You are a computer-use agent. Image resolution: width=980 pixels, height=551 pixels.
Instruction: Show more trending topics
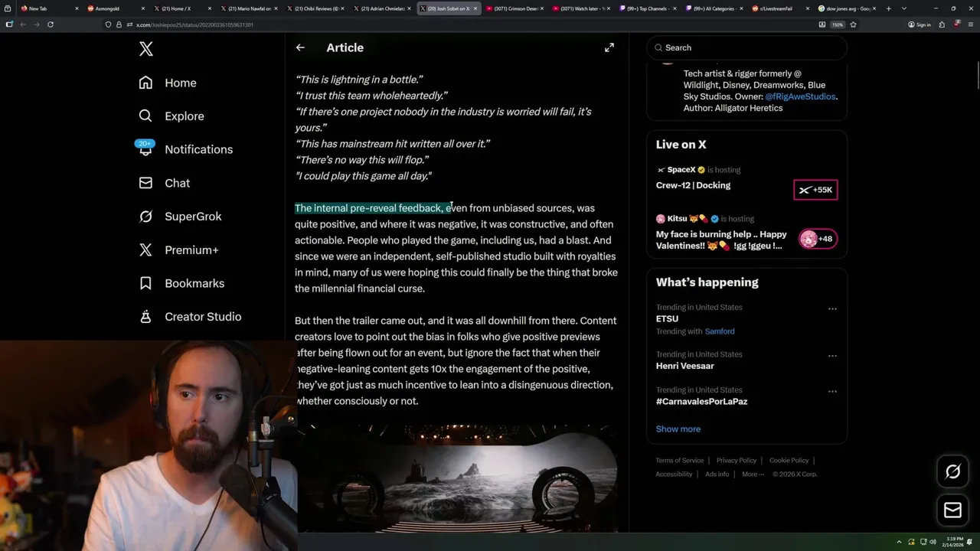tap(678, 429)
